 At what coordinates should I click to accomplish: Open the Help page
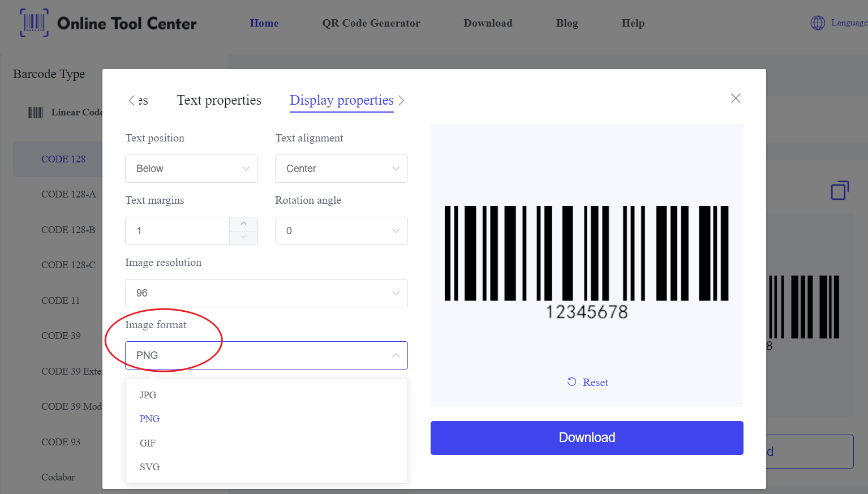pyautogui.click(x=633, y=23)
